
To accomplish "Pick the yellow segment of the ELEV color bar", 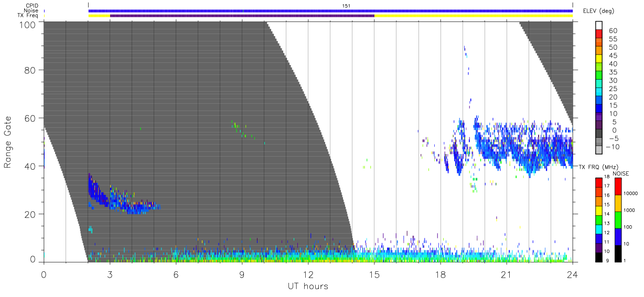I will pyautogui.click(x=599, y=59).
